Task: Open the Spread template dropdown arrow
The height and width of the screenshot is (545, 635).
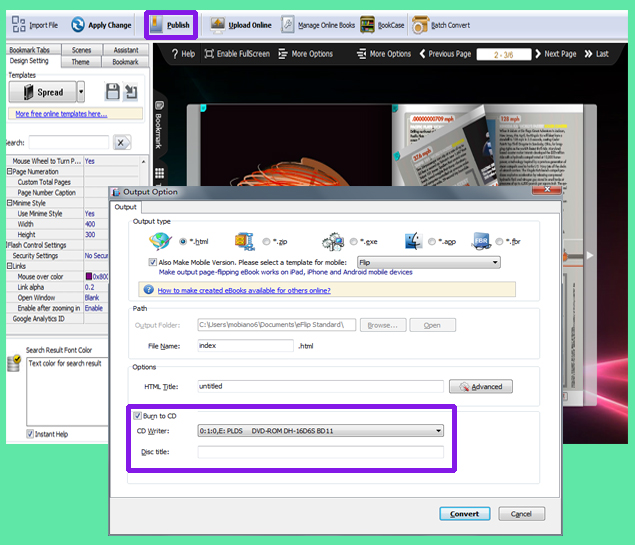Action: (81, 92)
